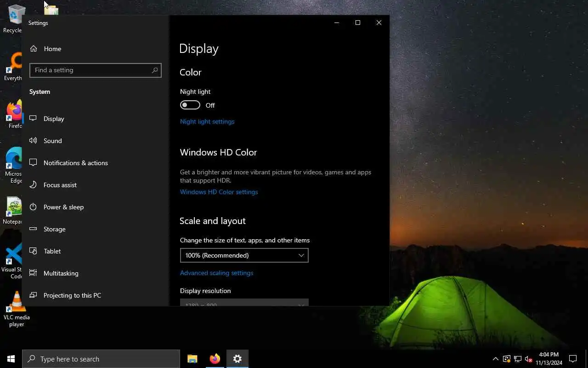Open the Sound settings page
The image size is (588, 368).
click(96, 141)
